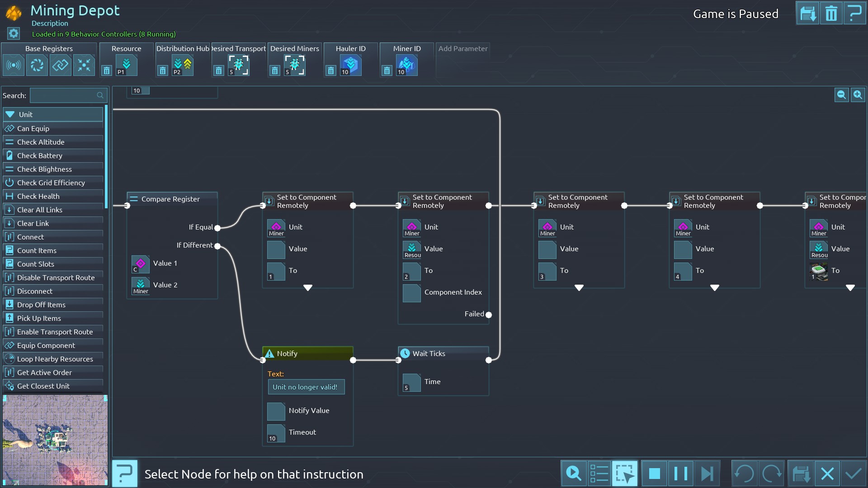The width and height of the screenshot is (868, 488).
Task: Collapse the Unit instruction category
Action: coord(10,114)
